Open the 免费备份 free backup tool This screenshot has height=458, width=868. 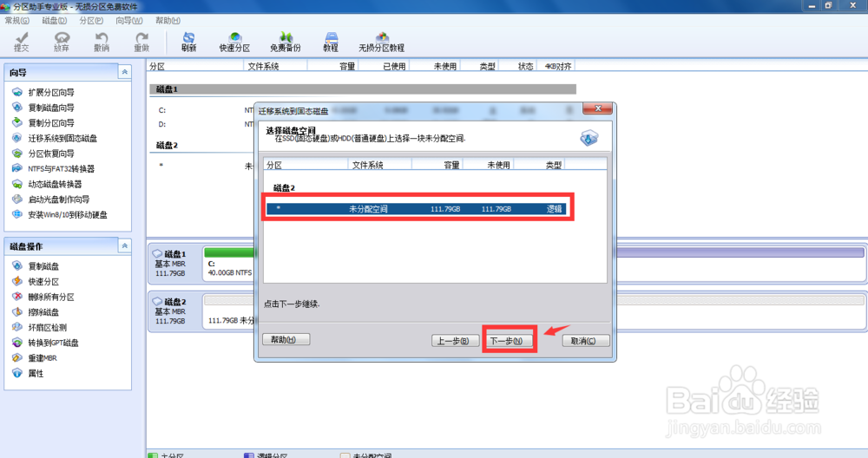click(x=286, y=42)
